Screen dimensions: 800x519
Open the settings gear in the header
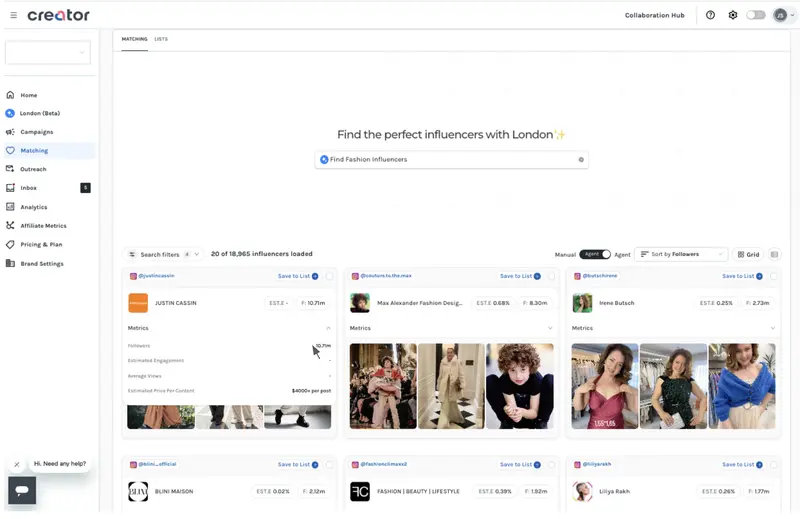coord(733,15)
